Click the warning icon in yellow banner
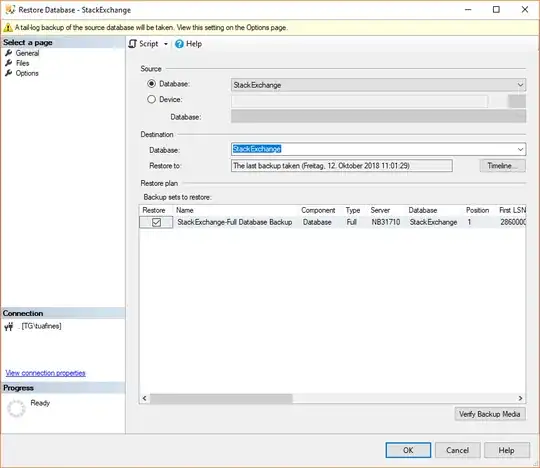 click(8, 28)
